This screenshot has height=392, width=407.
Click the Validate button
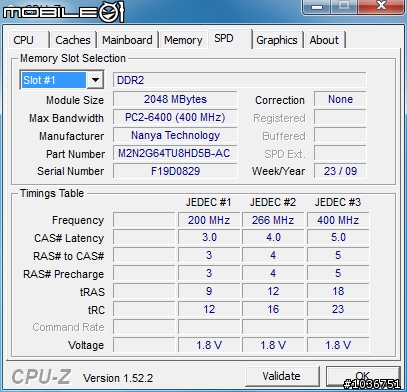[x=282, y=376]
